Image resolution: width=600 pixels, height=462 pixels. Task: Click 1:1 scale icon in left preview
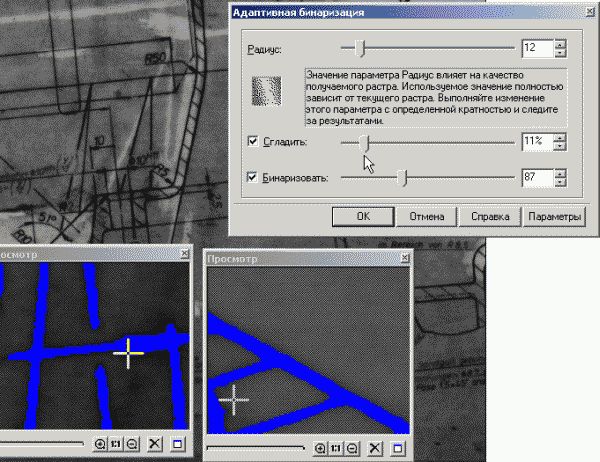click(x=116, y=444)
